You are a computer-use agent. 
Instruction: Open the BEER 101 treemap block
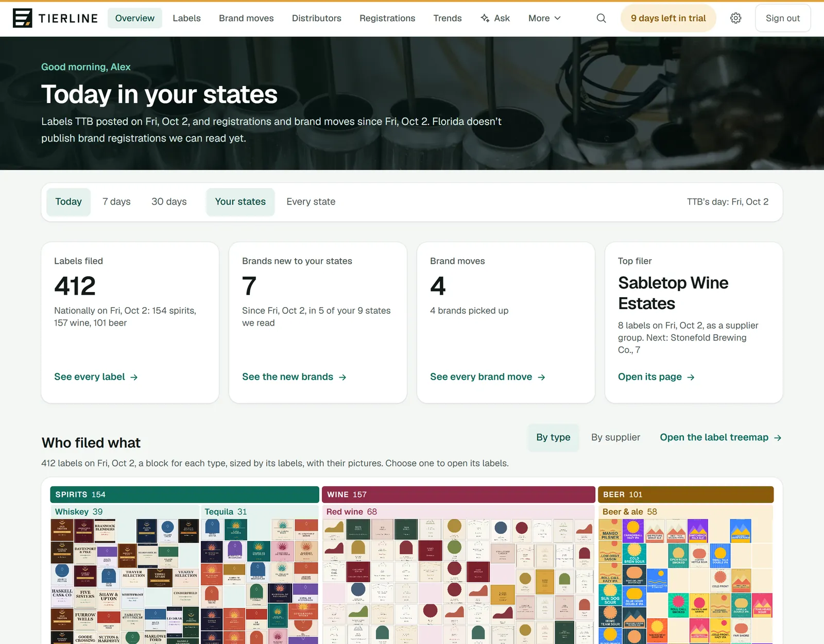(685, 495)
